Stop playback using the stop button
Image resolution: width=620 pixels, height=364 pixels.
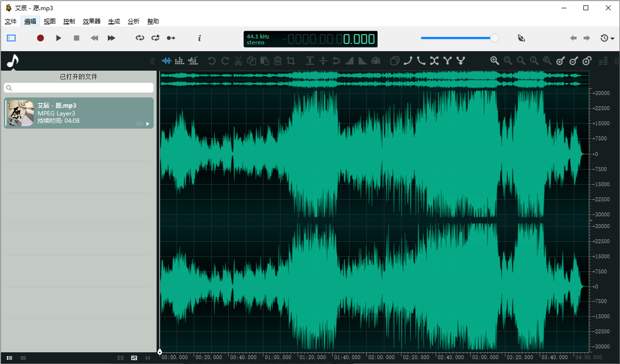tap(76, 38)
